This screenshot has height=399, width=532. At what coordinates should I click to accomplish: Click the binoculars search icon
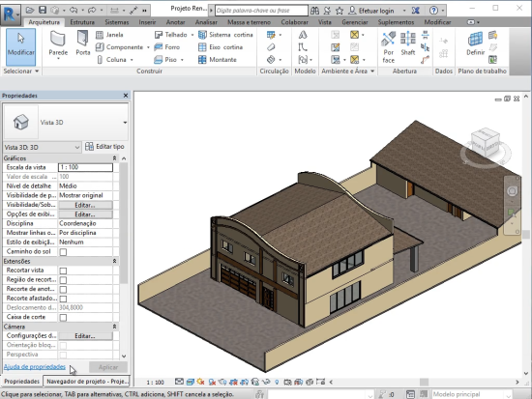point(314,11)
